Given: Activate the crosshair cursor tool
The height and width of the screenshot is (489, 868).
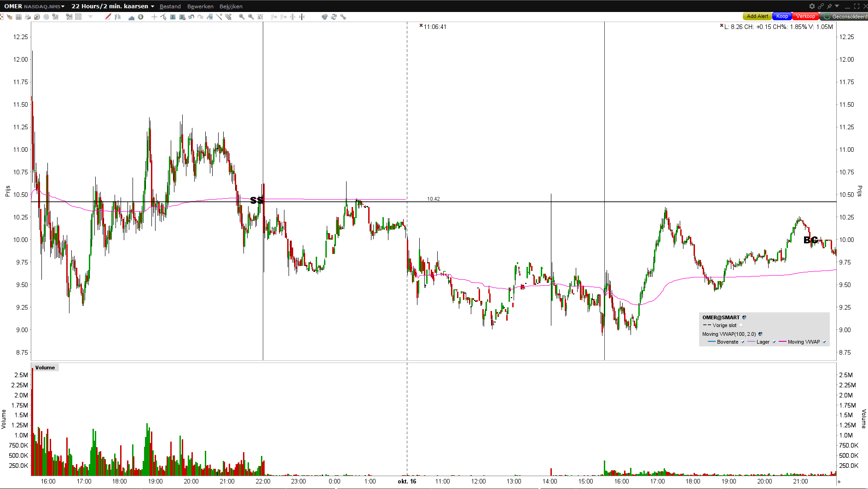Looking at the screenshot, I should pyautogui.click(x=154, y=17).
